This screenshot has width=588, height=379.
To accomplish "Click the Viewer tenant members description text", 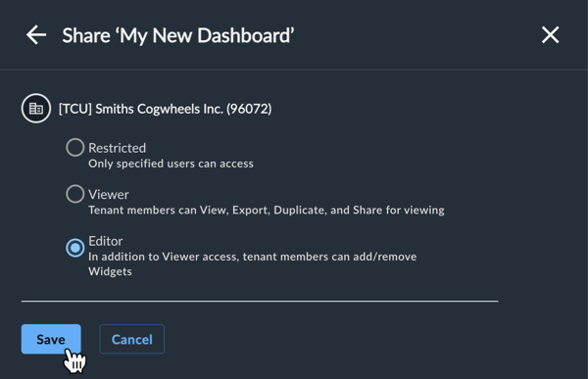I will click(267, 211).
